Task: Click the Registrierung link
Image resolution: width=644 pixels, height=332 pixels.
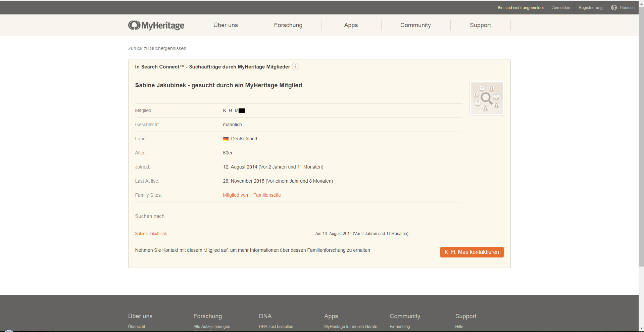Action: pos(591,7)
